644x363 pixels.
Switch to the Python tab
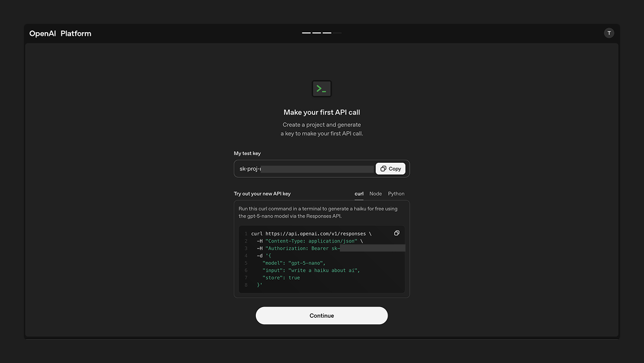click(x=396, y=194)
